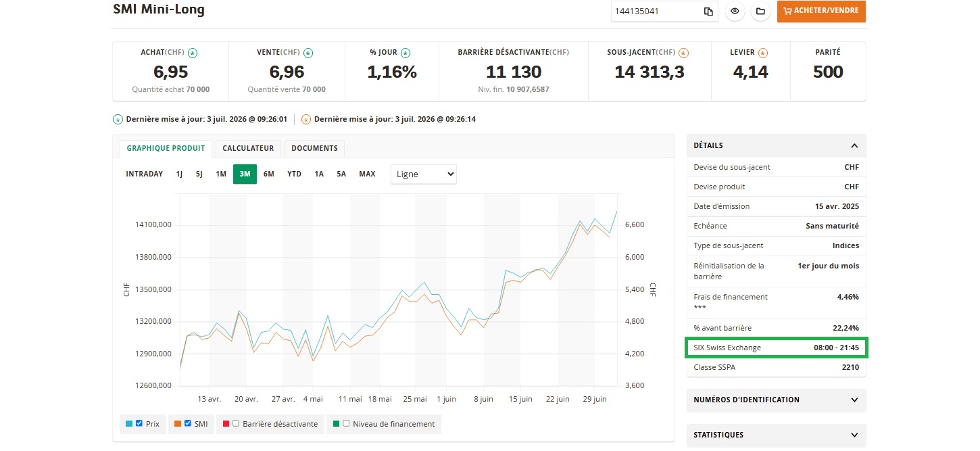Select the 5A chart period
This screenshot has height=451, width=980.
[x=341, y=174]
